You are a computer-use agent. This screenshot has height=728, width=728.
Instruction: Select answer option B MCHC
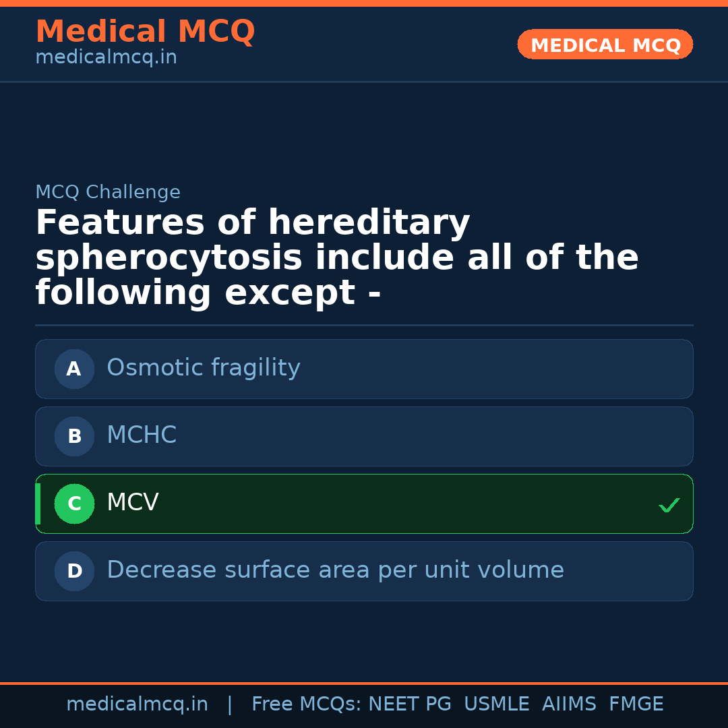coord(364,436)
